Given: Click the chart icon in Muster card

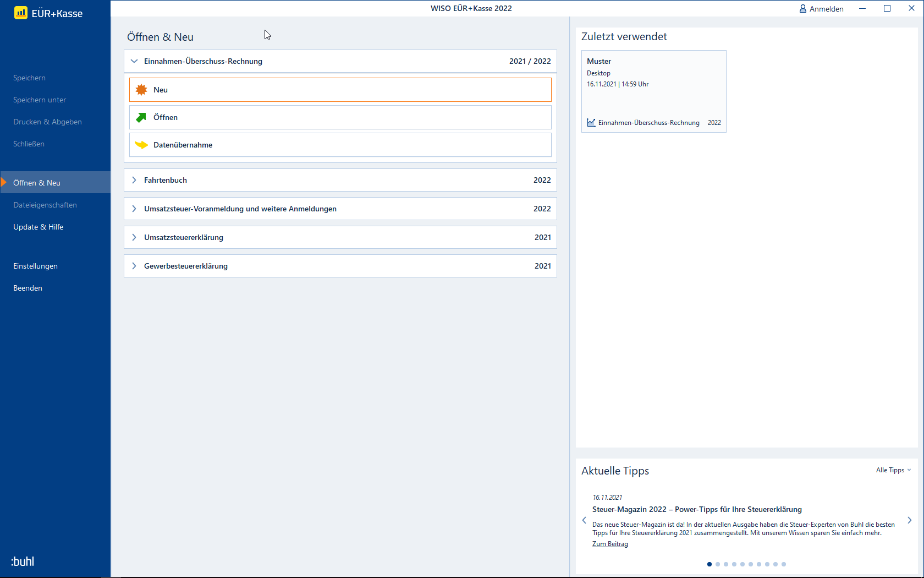Looking at the screenshot, I should point(591,123).
